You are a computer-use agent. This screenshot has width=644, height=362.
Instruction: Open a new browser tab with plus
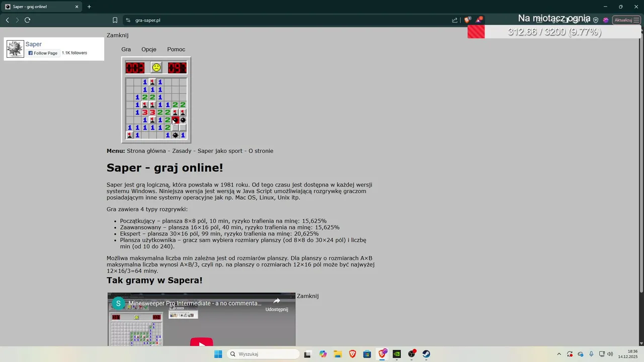89,7
